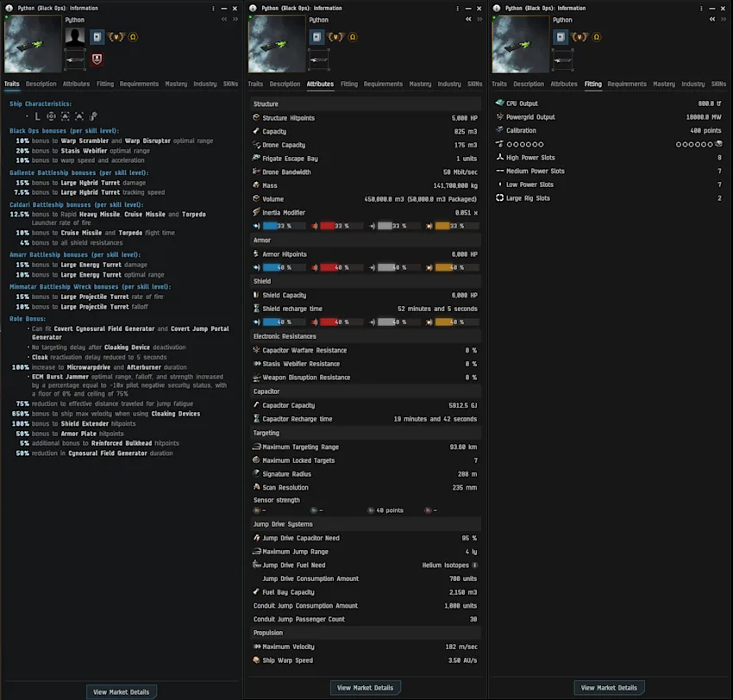Click the blue ship tree icon, left window
The width and height of the screenshot is (733, 700).
[x=97, y=37]
